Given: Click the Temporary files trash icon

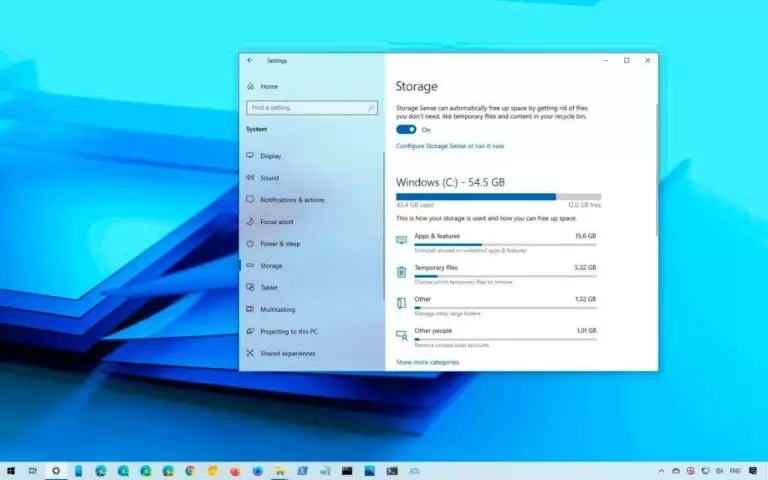Looking at the screenshot, I should point(402,271).
